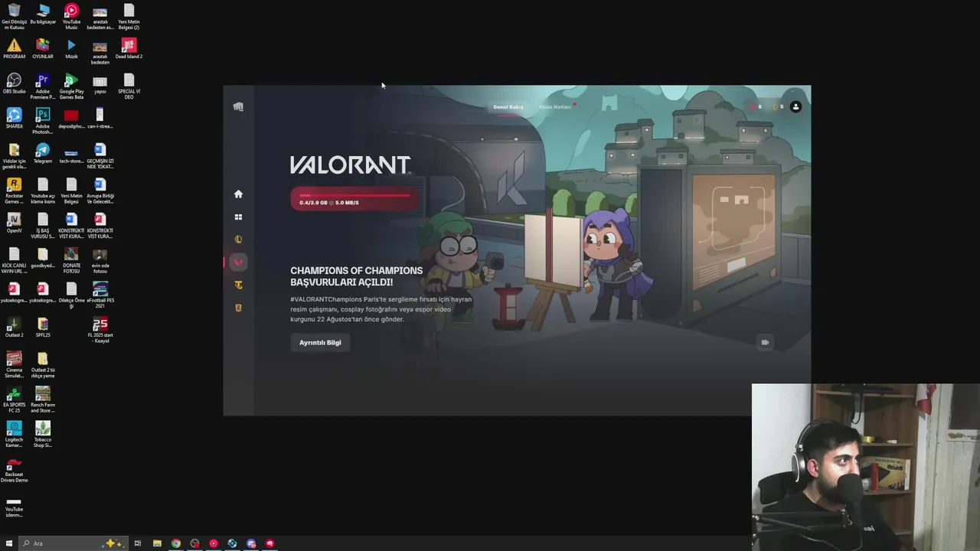Click the Ara taskbar search box
The height and width of the screenshot is (551, 980).
pos(73,543)
